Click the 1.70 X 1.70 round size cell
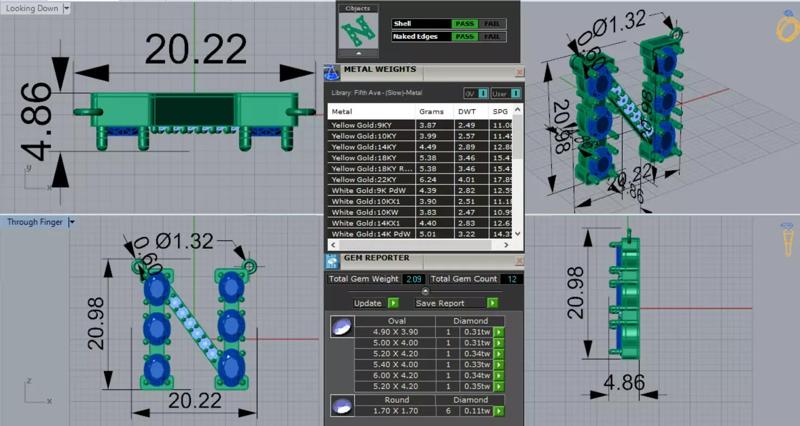This screenshot has width=800, height=426. (395, 411)
